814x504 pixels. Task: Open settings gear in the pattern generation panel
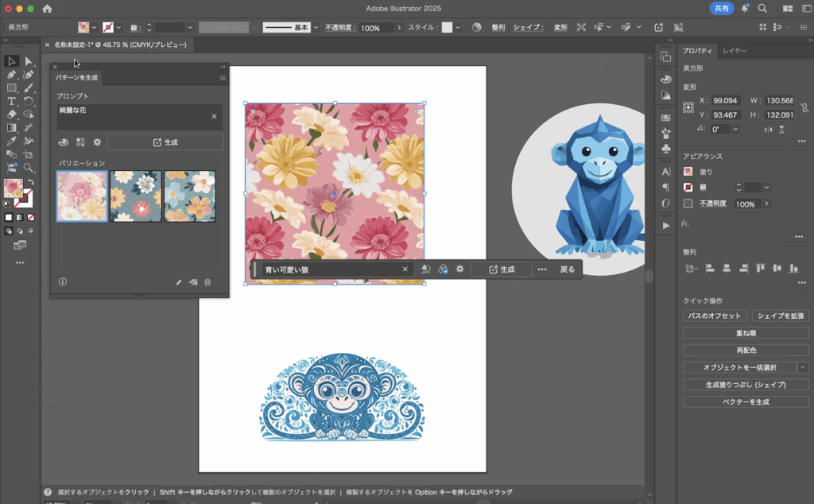click(x=97, y=142)
